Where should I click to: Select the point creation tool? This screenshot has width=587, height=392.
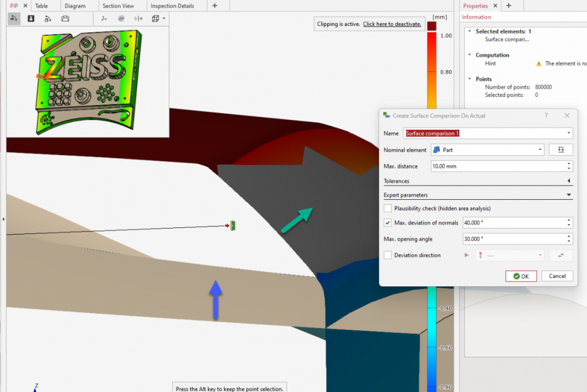(x=48, y=18)
